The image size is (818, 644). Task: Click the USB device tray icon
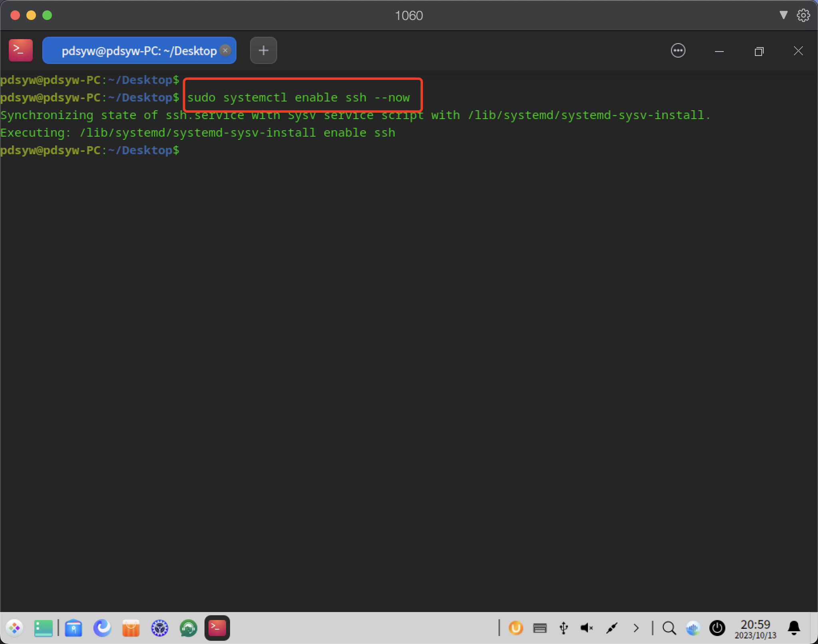point(564,628)
